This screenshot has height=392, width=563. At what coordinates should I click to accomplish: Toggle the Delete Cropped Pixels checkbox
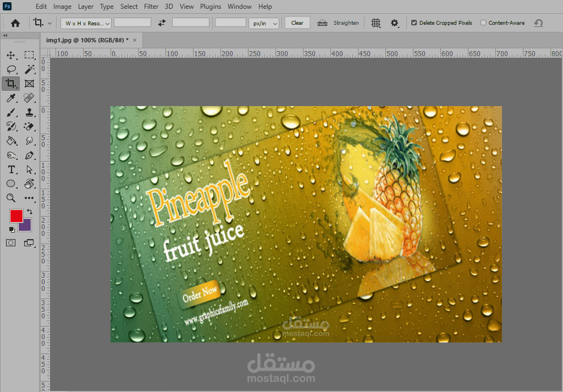[x=414, y=23]
